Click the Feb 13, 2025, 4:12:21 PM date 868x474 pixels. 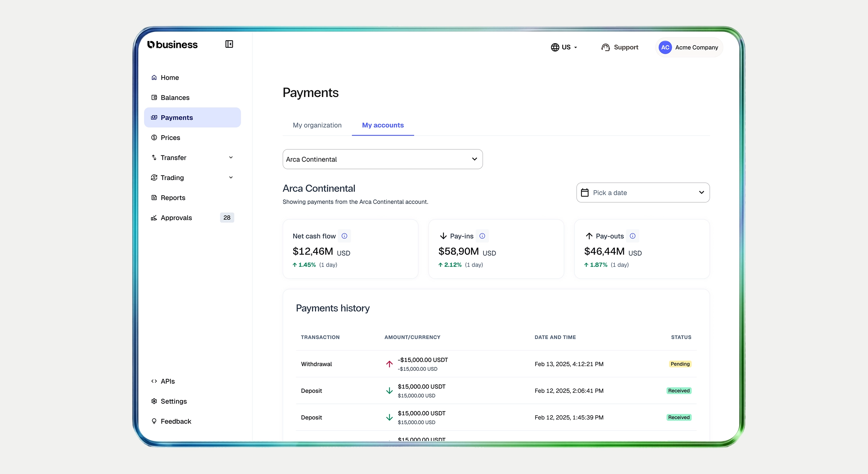point(569,364)
